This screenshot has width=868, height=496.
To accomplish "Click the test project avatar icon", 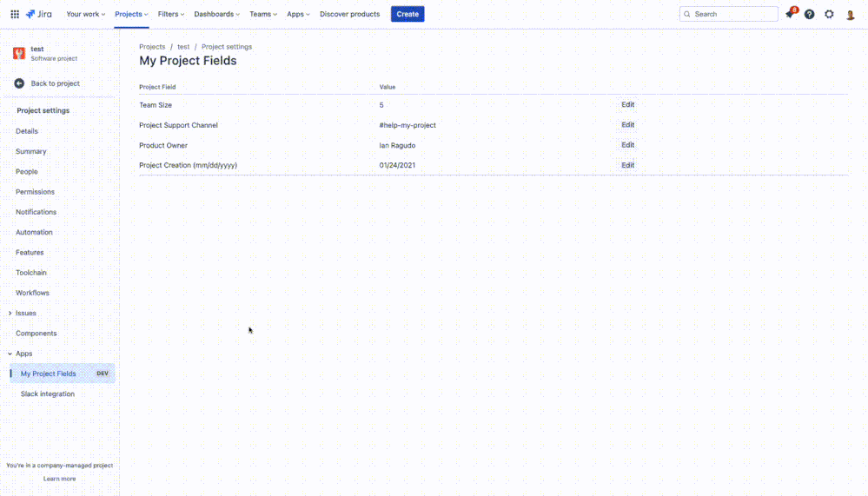I will tap(19, 53).
